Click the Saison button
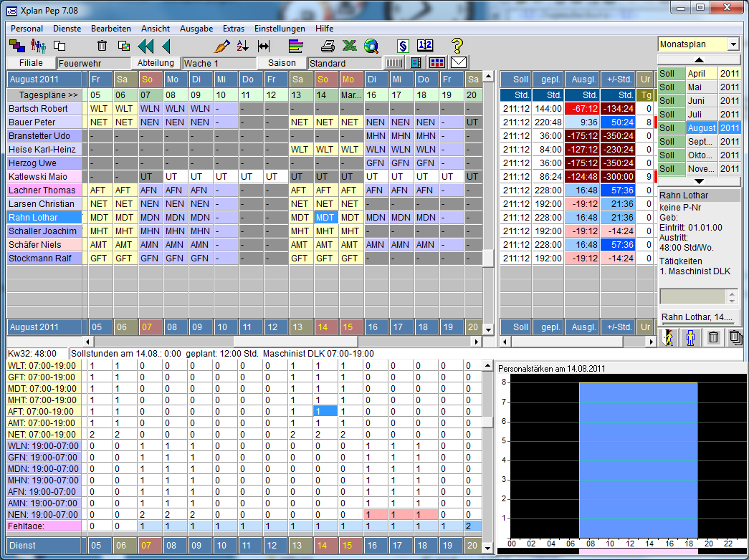Image resolution: width=749 pixels, height=560 pixels. pyautogui.click(x=282, y=63)
